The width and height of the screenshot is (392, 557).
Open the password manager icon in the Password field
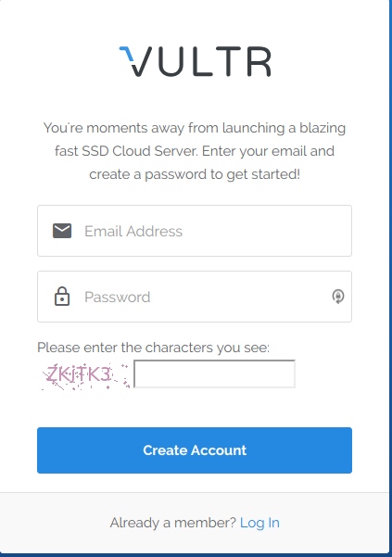pos(337,297)
